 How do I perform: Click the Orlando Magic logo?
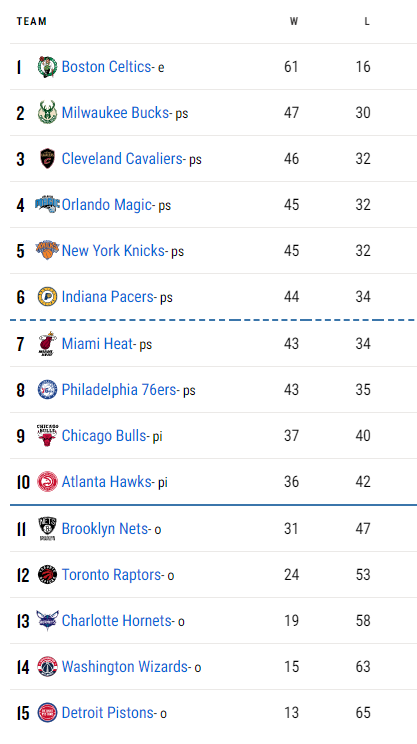47,205
